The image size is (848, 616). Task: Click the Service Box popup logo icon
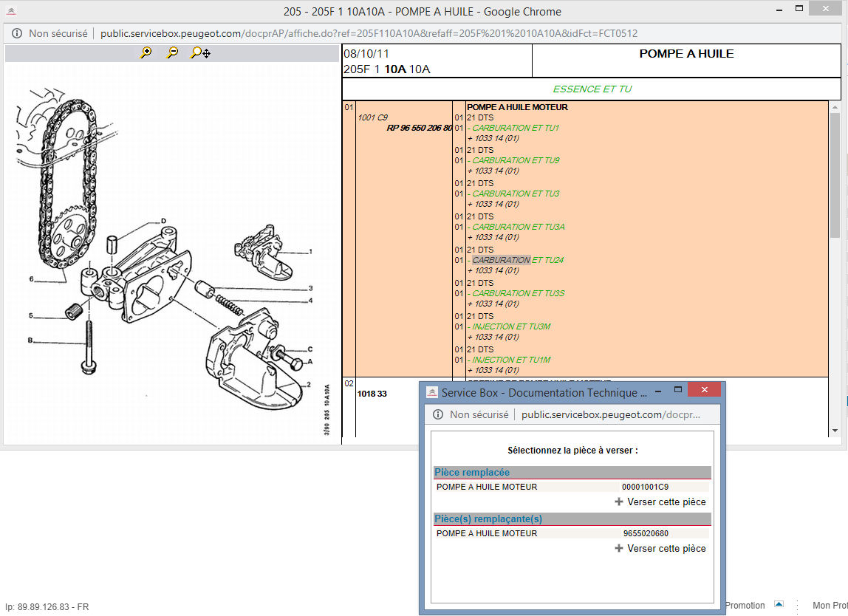[432, 392]
